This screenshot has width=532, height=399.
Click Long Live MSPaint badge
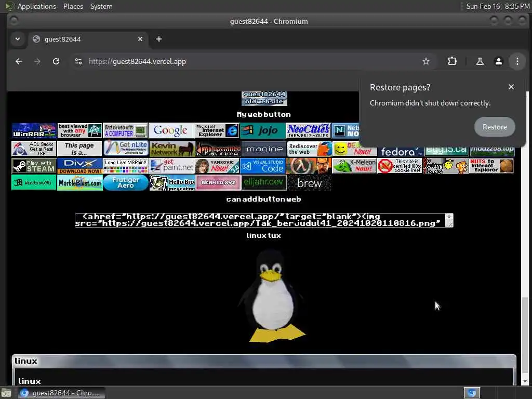tap(126, 166)
